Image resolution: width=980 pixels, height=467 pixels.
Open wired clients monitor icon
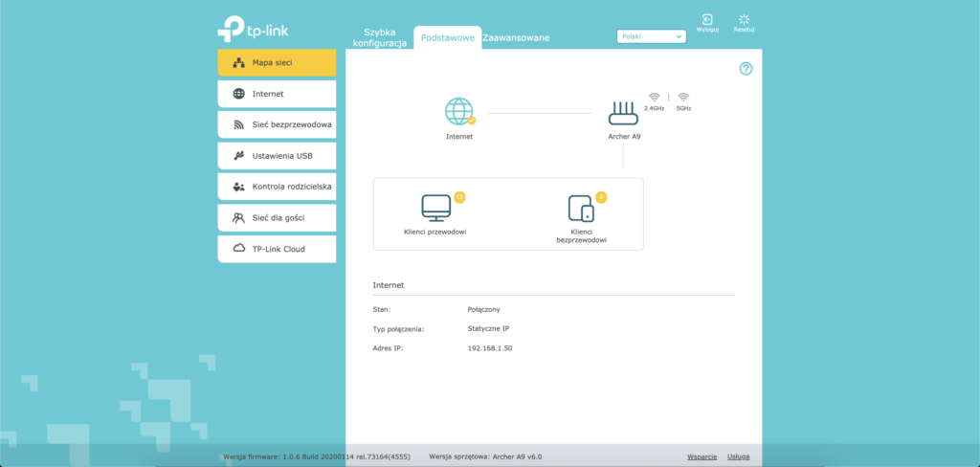435,208
